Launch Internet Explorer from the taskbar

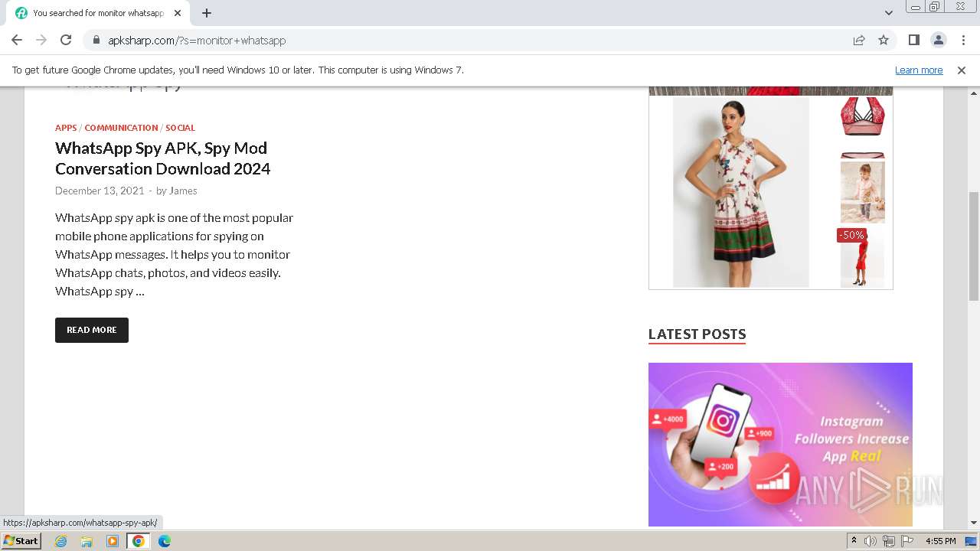[x=61, y=541]
